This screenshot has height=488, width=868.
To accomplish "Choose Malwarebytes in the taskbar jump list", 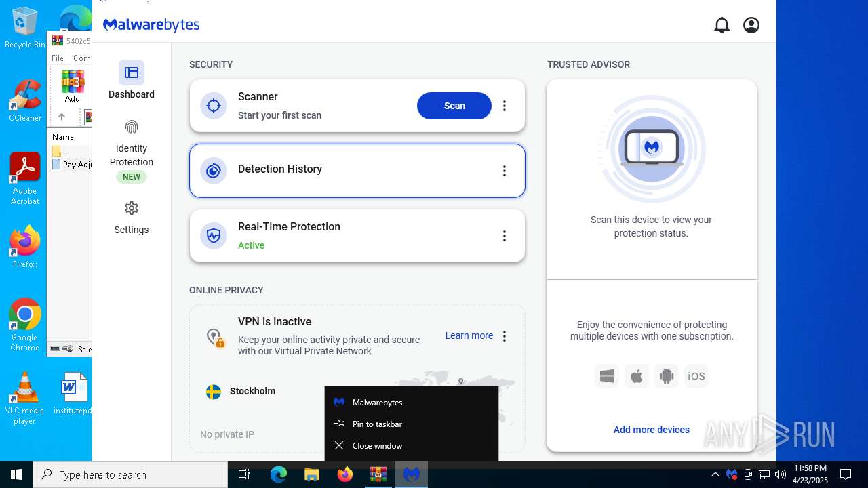I will [x=412, y=402].
